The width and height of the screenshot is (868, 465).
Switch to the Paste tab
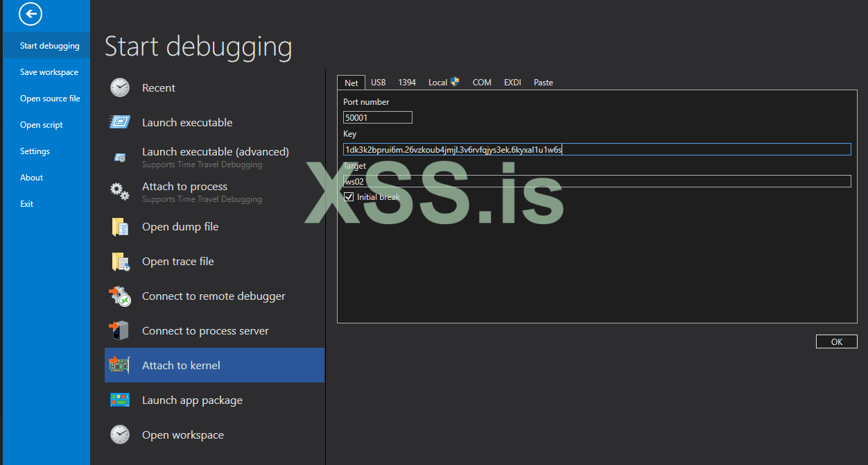[x=544, y=83]
